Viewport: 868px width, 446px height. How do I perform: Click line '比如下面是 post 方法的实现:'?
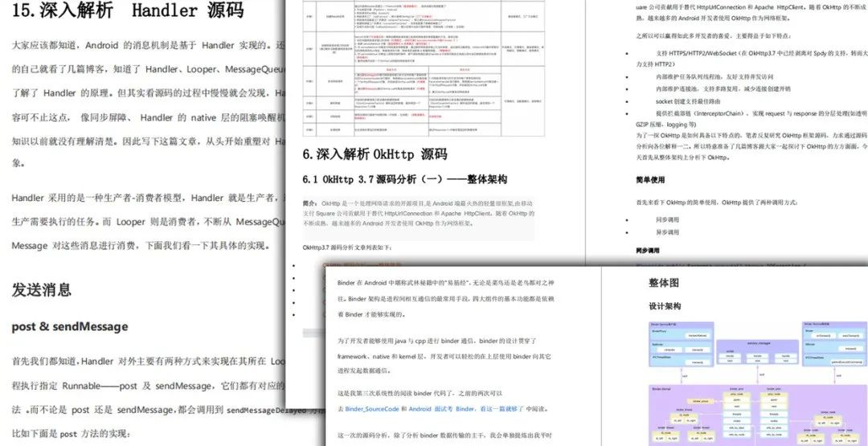pos(70,434)
